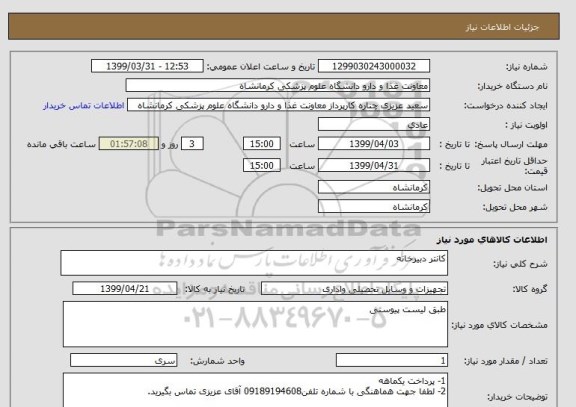576x407 pixels.
Task: Select the شماره نیاز field 1299030243000032
Action: (374, 66)
